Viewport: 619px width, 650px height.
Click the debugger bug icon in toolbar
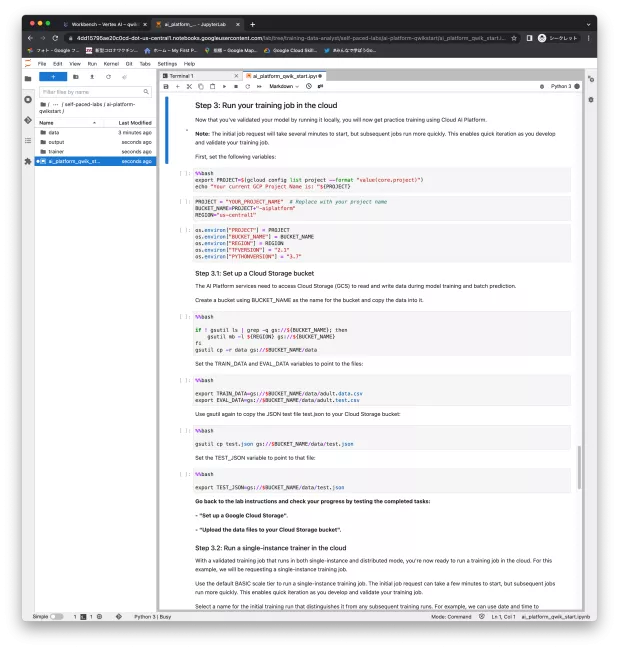click(542, 86)
